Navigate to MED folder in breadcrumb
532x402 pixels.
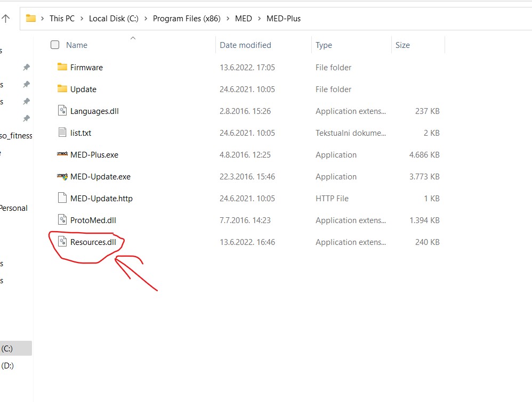pyautogui.click(x=243, y=19)
